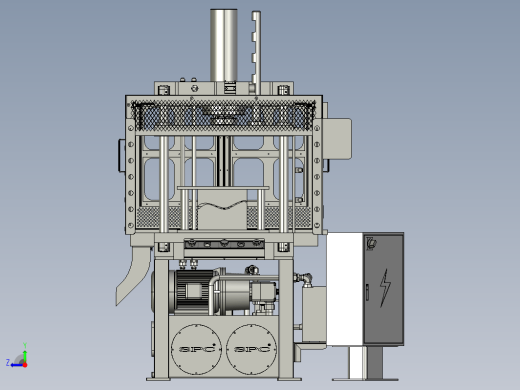
Task: Click the red X axis dot on the triad
Action: pos(25,365)
